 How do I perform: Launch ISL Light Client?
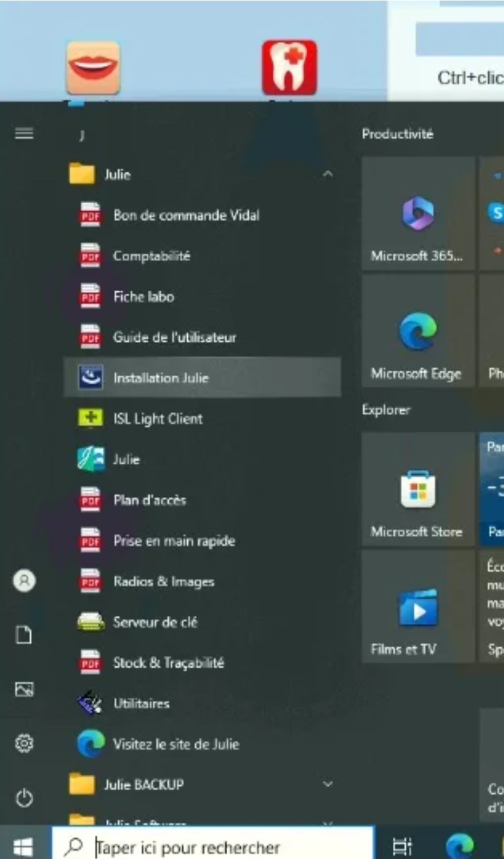pyautogui.click(x=158, y=419)
